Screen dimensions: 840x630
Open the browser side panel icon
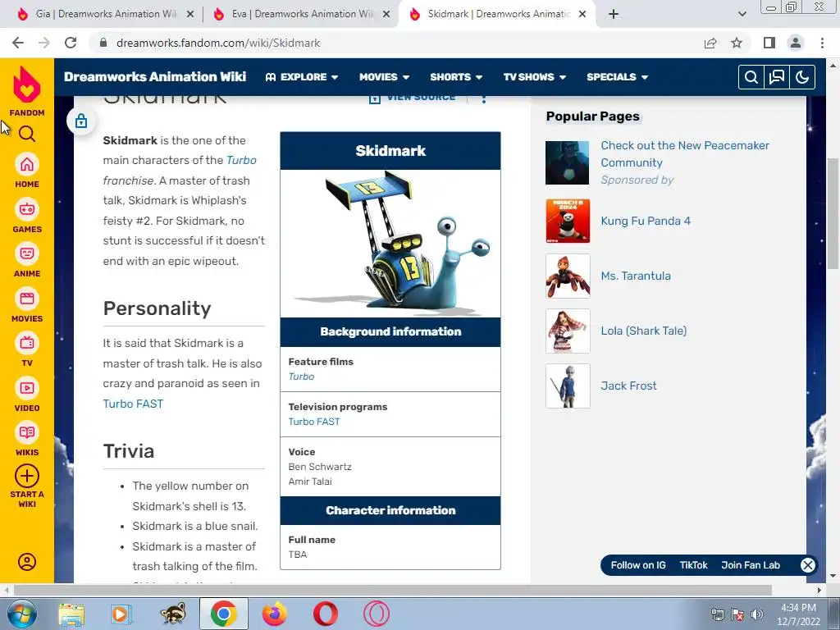tap(769, 43)
